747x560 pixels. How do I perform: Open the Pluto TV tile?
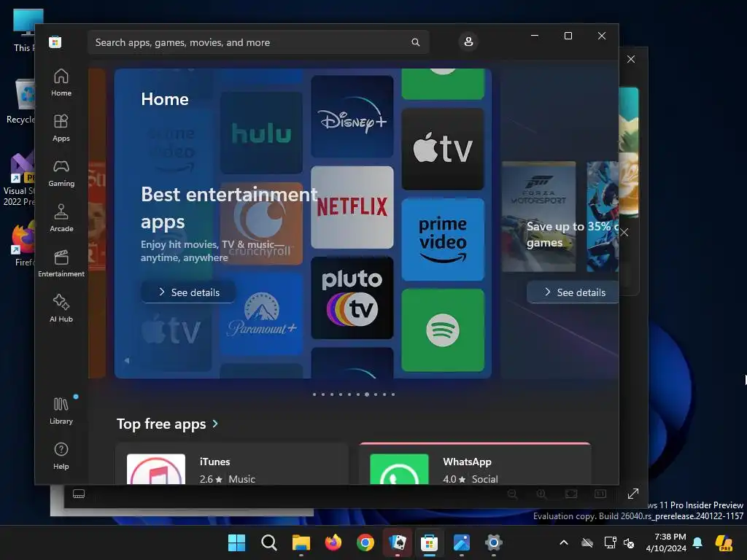(x=352, y=297)
